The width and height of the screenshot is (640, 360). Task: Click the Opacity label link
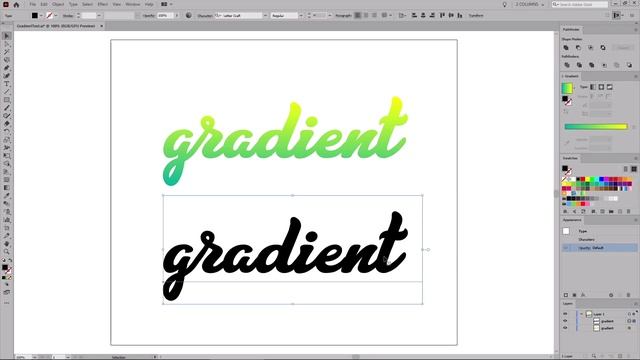149,16
